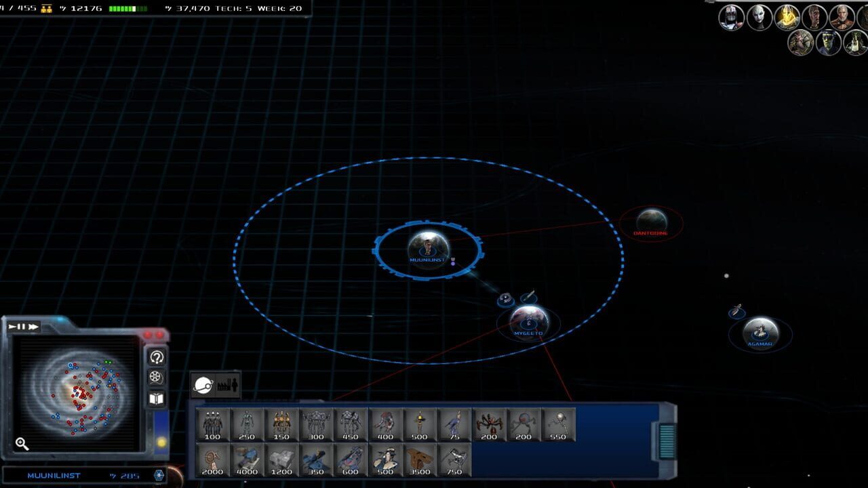This screenshot has width=868, height=488.
Task: Queue the heavy droid squad costing 450
Action: tap(351, 425)
